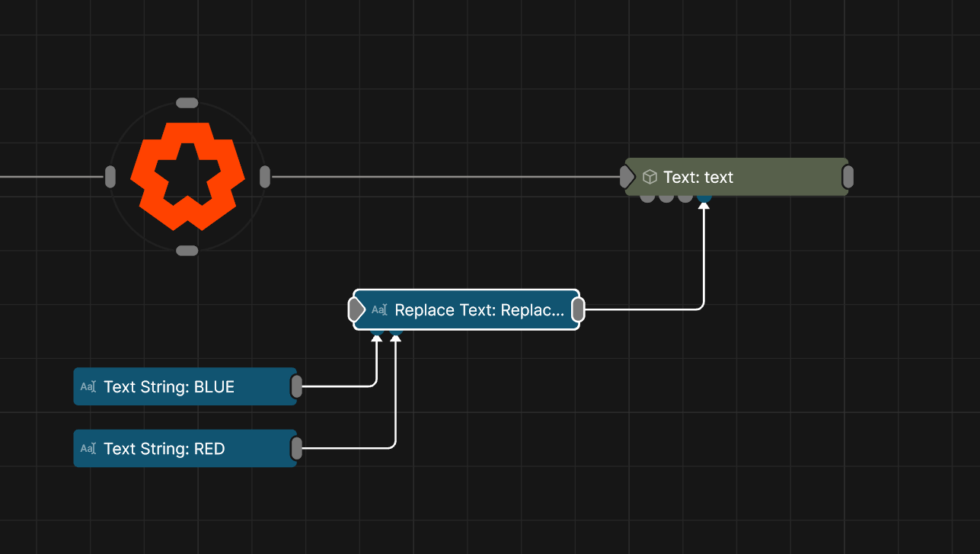Select the Text String: RED node

pyautogui.click(x=164, y=449)
